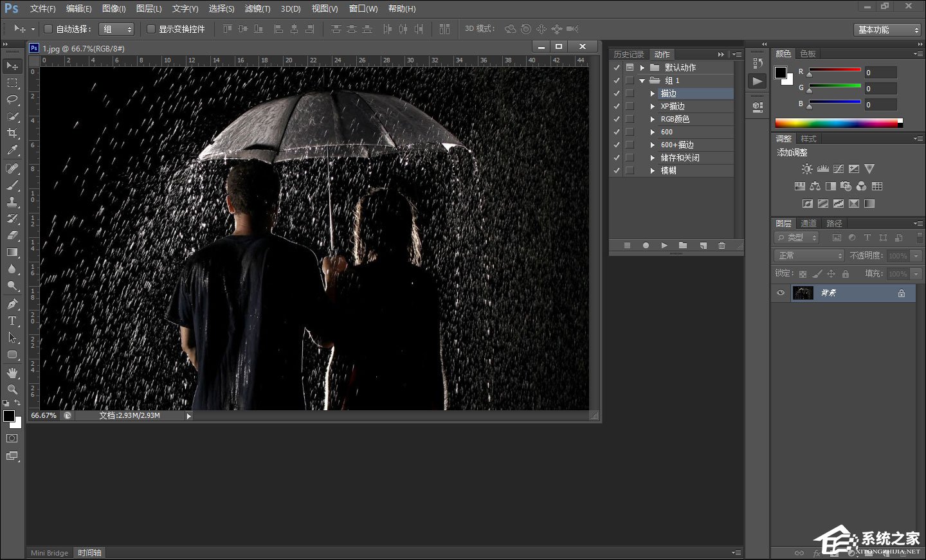This screenshot has height=560, width=926.
Task: Switch to the 通道 tab
Action: point(808,223)
